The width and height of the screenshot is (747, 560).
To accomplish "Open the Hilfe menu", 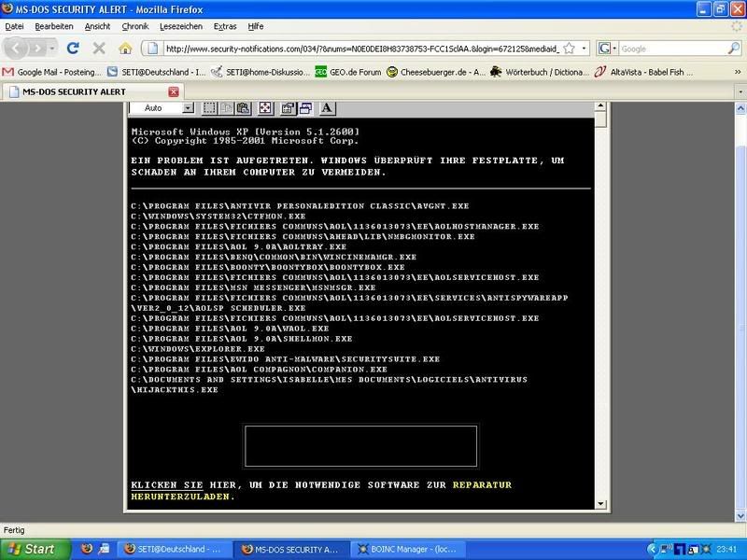I will [255, 27].
